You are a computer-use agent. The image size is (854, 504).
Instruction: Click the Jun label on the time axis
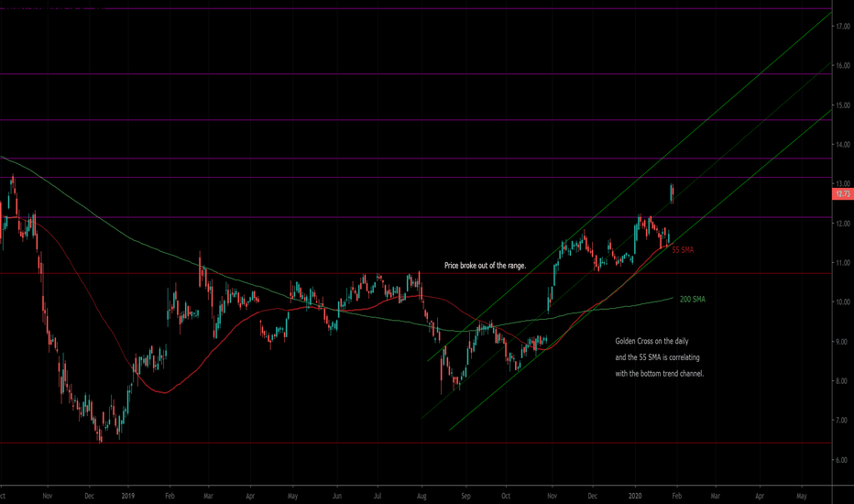pos(337,496)
